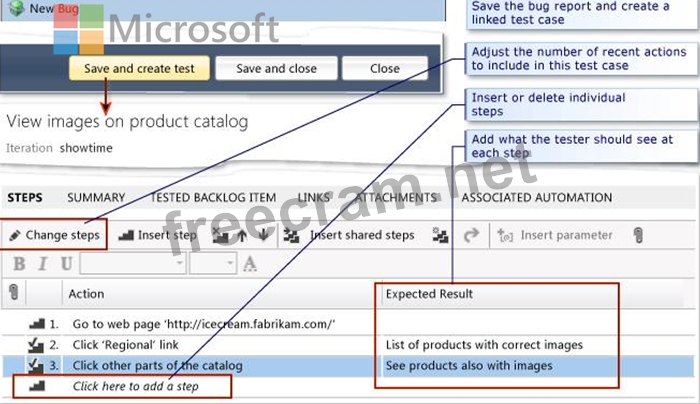This screenshot has width=700, height=404.
Task: Click the Expected Result column header
Action: tap(429, 294)
